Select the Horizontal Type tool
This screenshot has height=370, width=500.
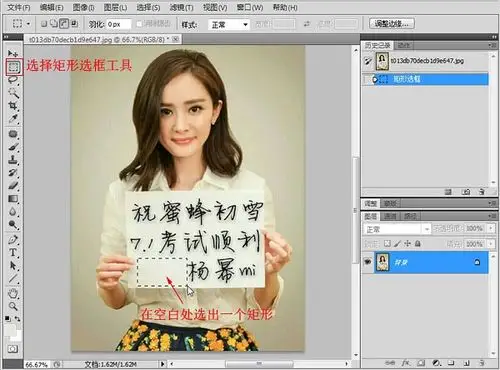coord(13,252)
